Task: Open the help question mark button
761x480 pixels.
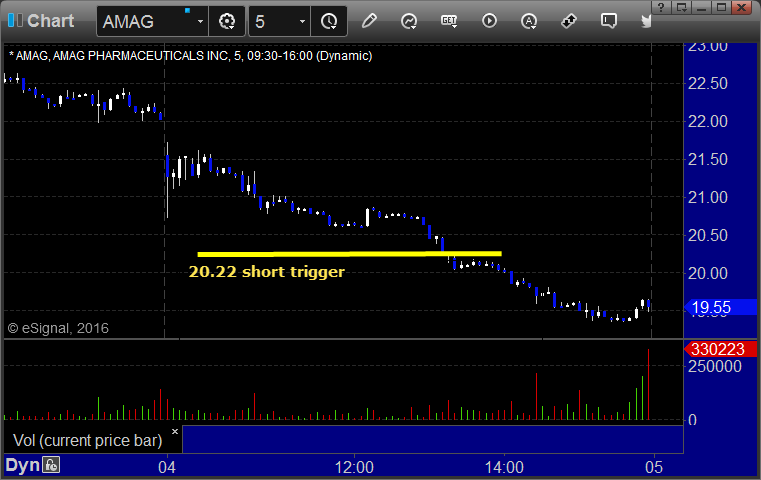Action: click(x=661, y=7)
